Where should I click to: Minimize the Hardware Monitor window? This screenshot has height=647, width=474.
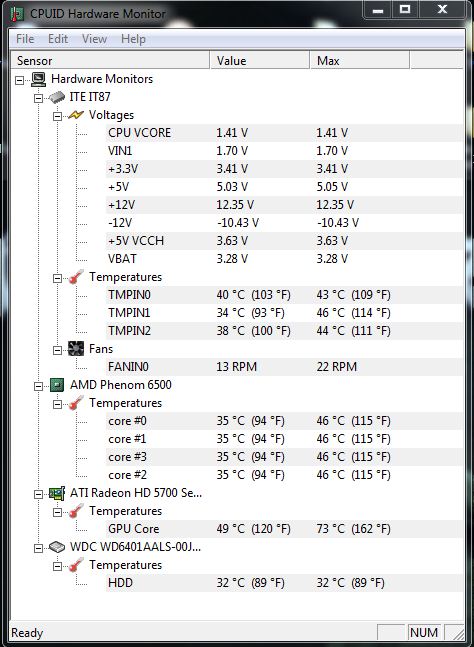coord(378,9)
